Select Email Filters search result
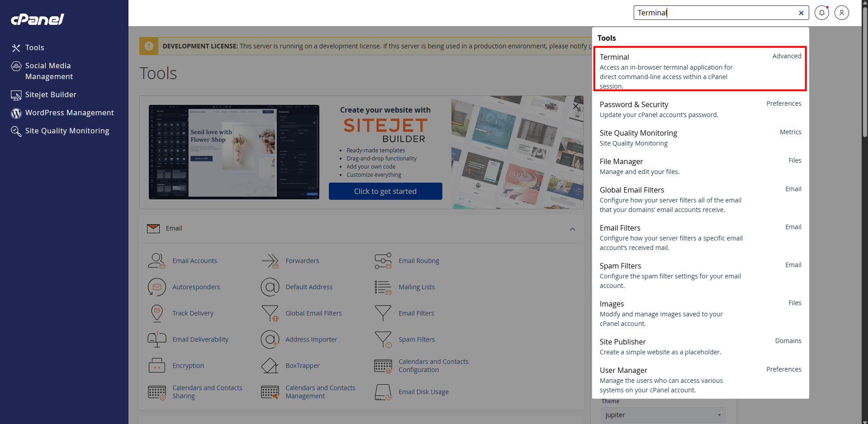 pos(701,237)
